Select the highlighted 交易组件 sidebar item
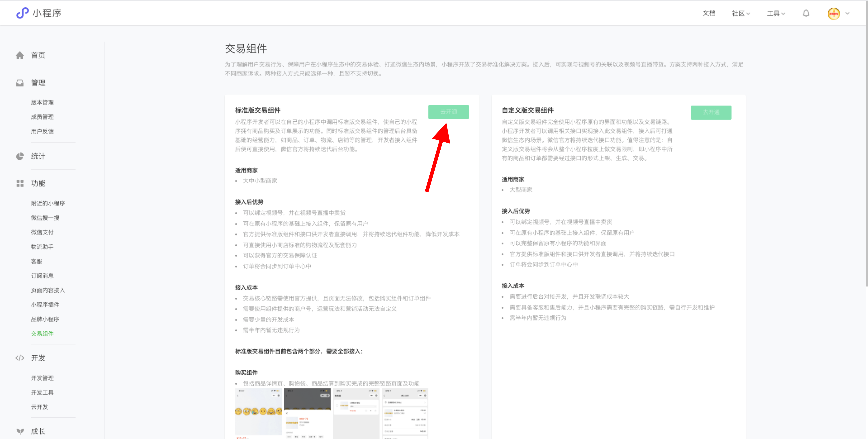The image size is (868, 439). (x=42, y=334)
